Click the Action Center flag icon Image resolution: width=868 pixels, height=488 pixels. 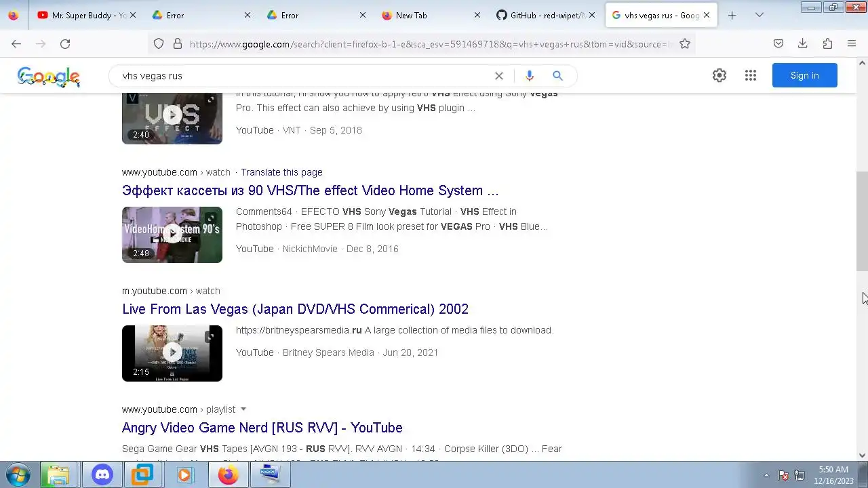click(783, 475)
